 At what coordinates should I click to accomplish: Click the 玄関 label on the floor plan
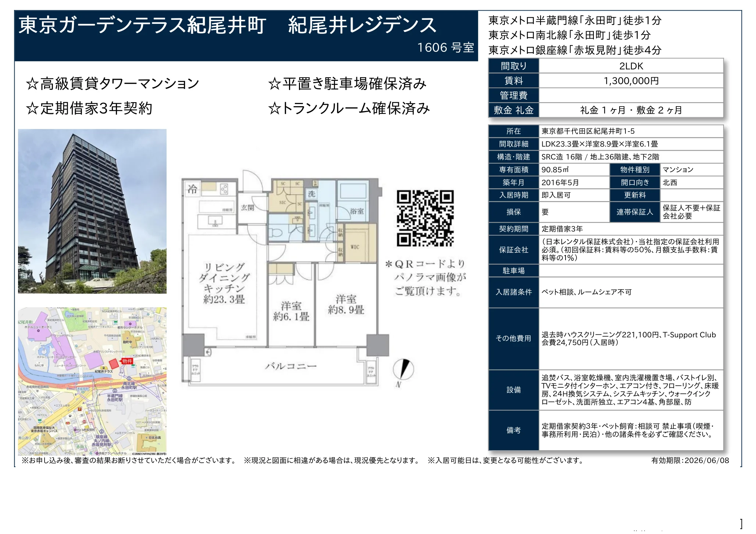tap(247, 208)
